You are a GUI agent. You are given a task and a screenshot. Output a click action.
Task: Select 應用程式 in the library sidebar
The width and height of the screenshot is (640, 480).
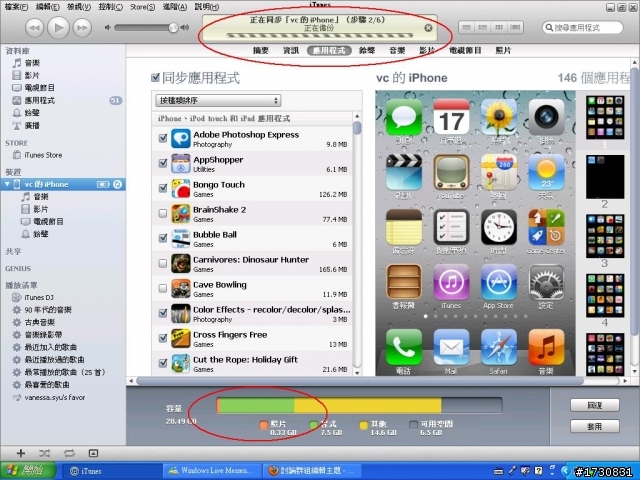pyautogui.click(x=39, y=100)
